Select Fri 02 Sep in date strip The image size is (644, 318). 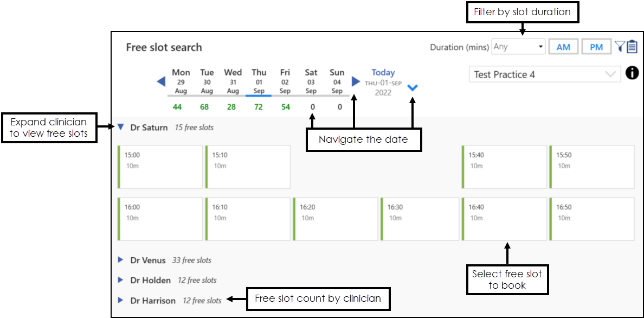[x=285, y=81]
